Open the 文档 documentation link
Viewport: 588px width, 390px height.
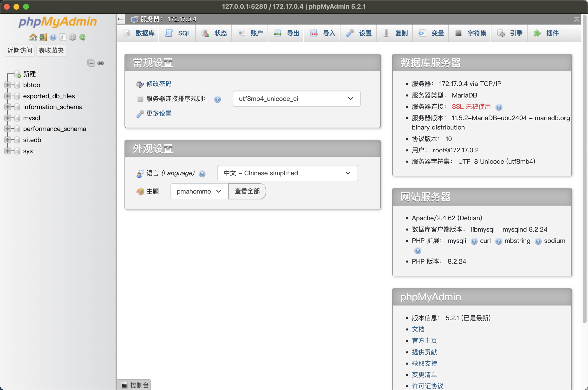(418, 329)
